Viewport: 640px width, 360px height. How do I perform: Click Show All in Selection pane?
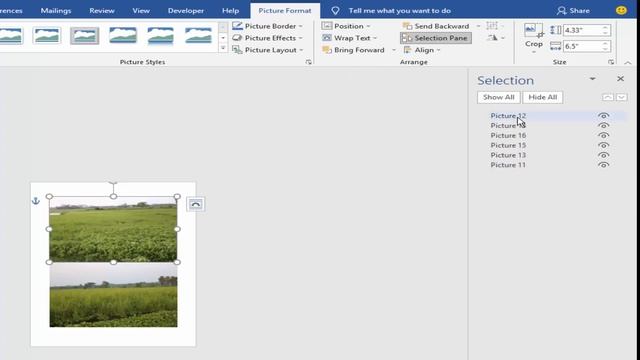(x=498, y=97)
